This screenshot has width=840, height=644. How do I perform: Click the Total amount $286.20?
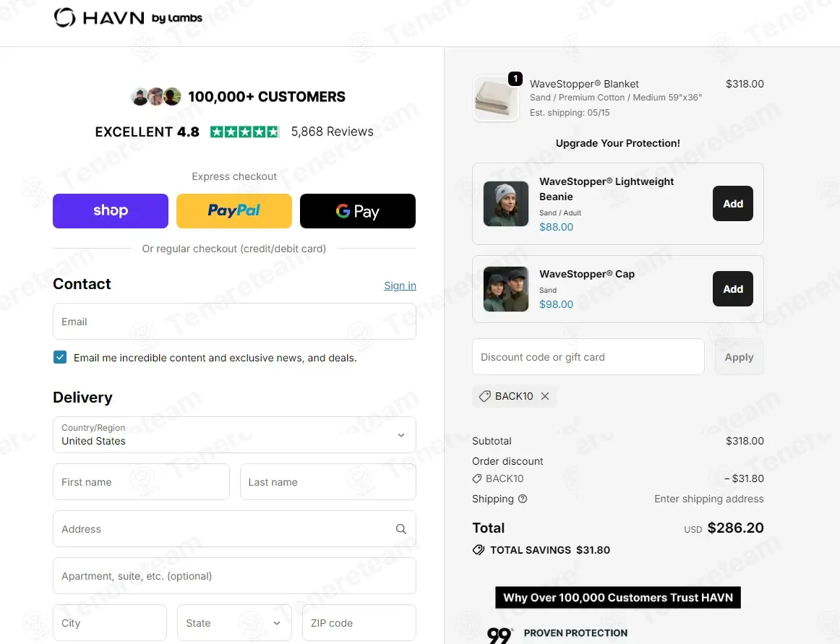click(735, 528)
